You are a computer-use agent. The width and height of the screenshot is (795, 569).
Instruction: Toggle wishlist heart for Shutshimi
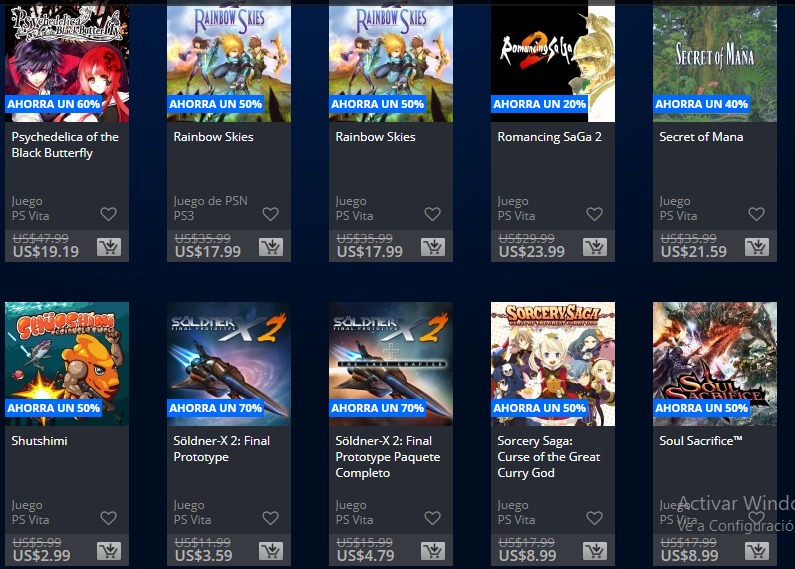109,518
